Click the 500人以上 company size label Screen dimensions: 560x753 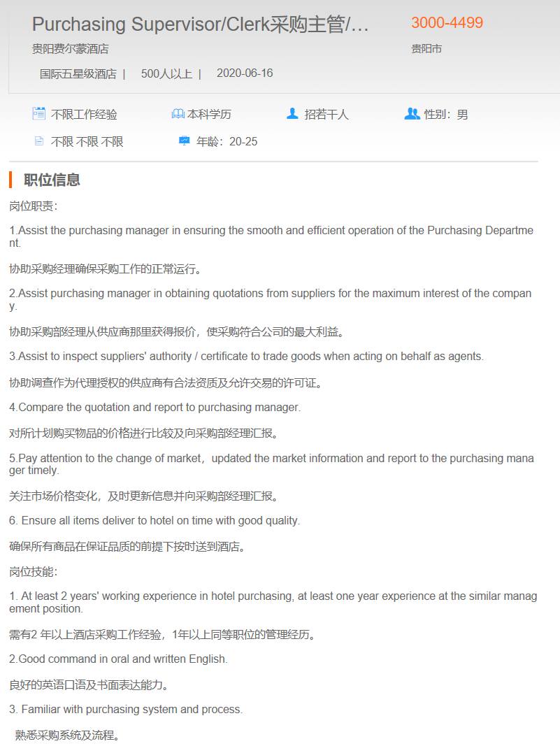[x=166, y=74]
